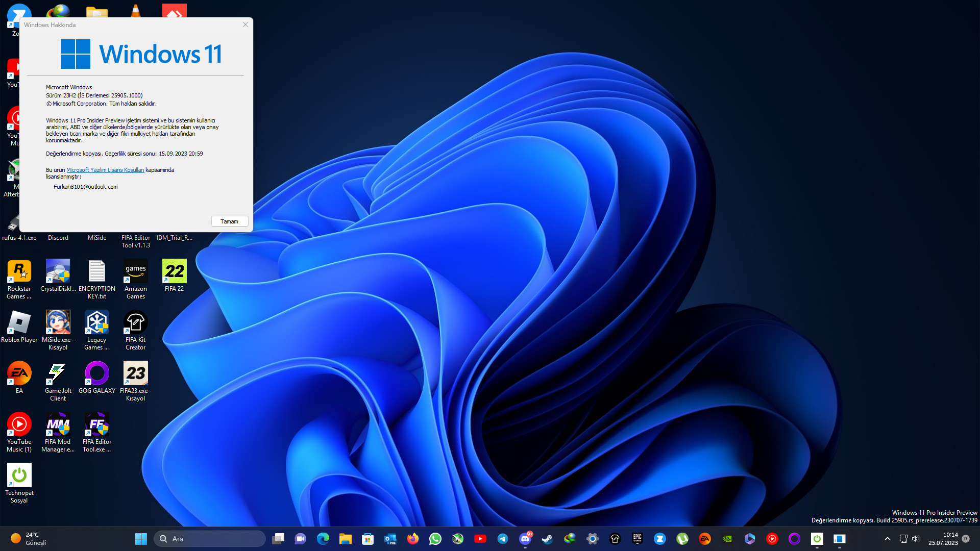This screenshot has height=551, width=980.
Task: Open Epic Games Launcher in taskbar
Action: pos(637,539)
